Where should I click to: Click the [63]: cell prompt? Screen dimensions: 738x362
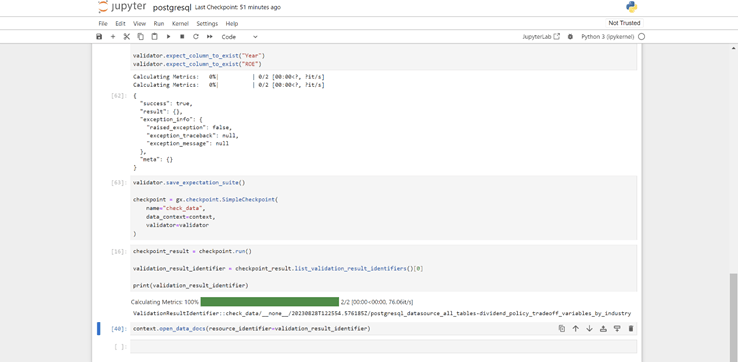119,182
